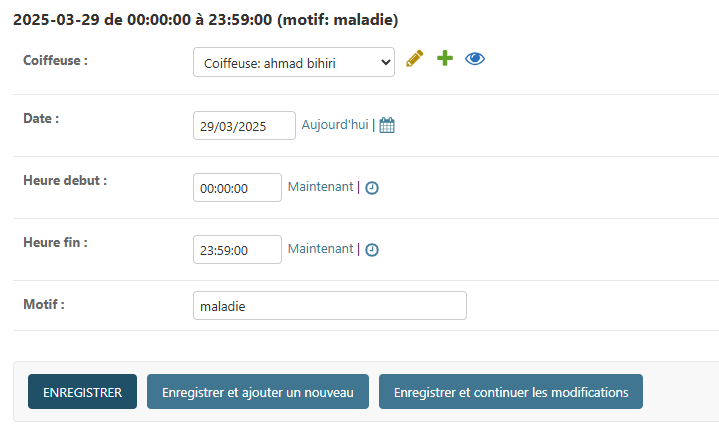Click the Heure debut field label
This screenshot has height=447, width=719.
pos(65,181)
